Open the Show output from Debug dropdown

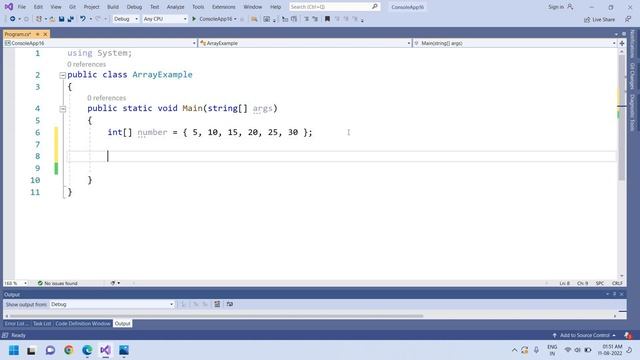(x=112, y=304)
